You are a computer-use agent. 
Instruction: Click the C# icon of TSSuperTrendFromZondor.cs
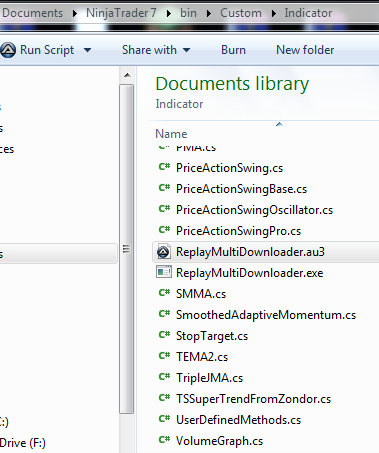click(x=164, y=398)
